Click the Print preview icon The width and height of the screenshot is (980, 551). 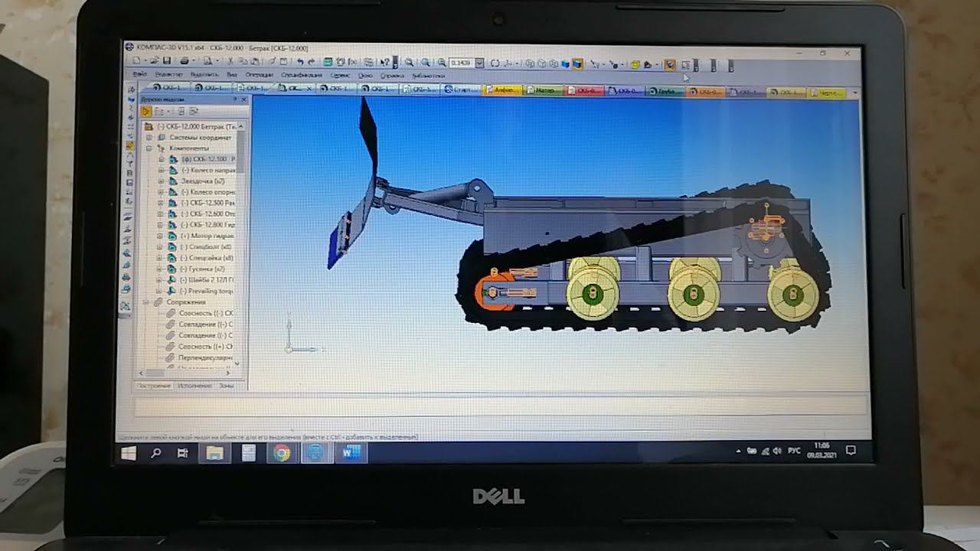(x=207, y=61)
